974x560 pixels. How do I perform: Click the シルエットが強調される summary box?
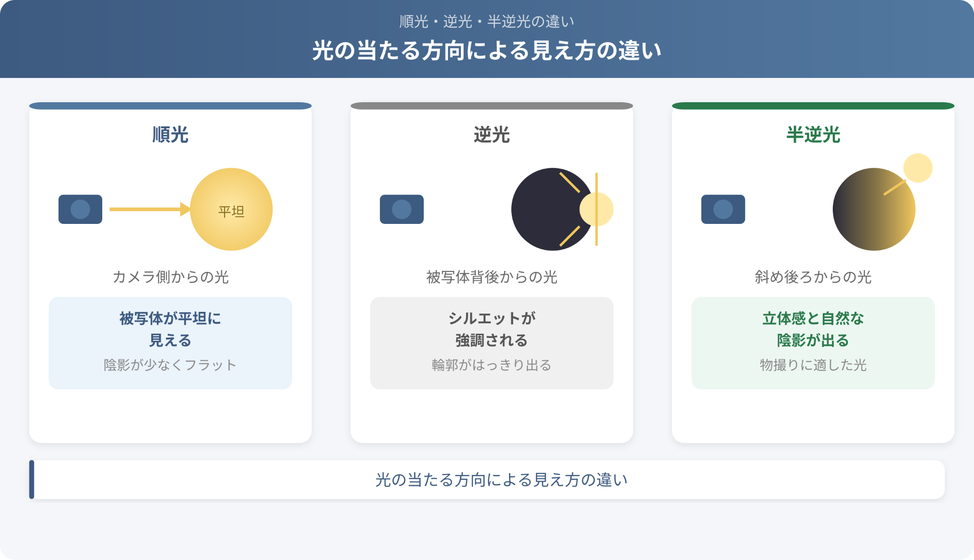pos(492,343)
